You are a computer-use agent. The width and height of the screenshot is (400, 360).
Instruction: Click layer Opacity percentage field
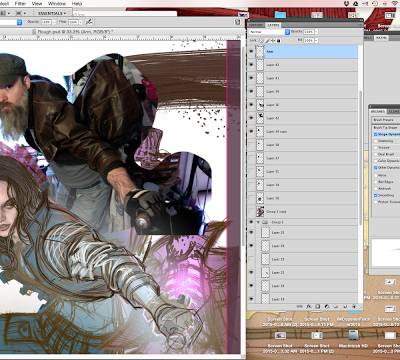pos(309,32)
